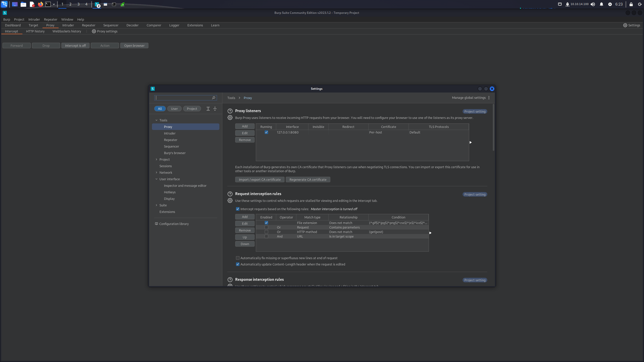
Task: Uncheck Running for the 127.0.0.1:8080 listener
Action: [266, 132]
